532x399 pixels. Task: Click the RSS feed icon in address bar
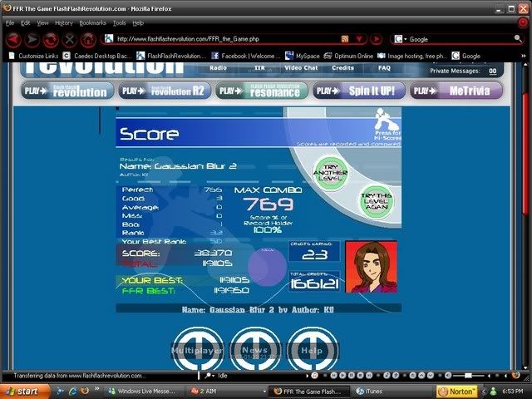click(345, 39)
